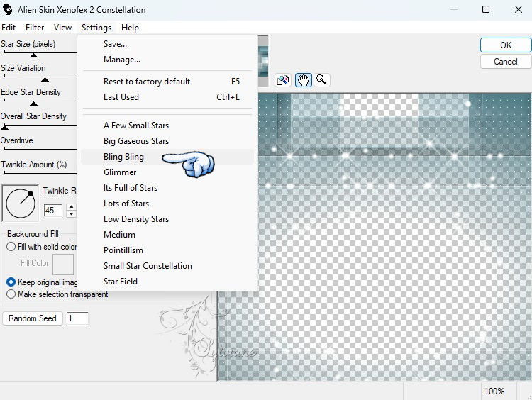Choose the Pointillism preset
Screen dimensions: 532x400
[167, 250]
